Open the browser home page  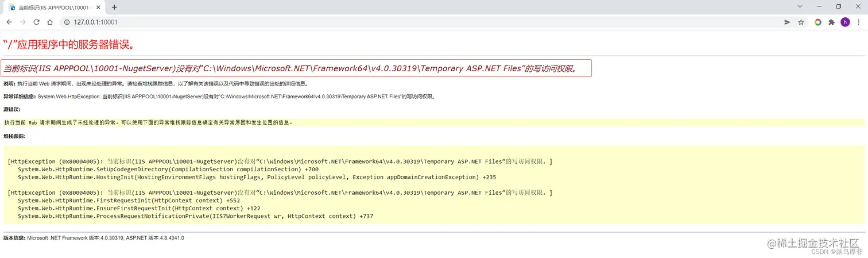tap(50, 22)
